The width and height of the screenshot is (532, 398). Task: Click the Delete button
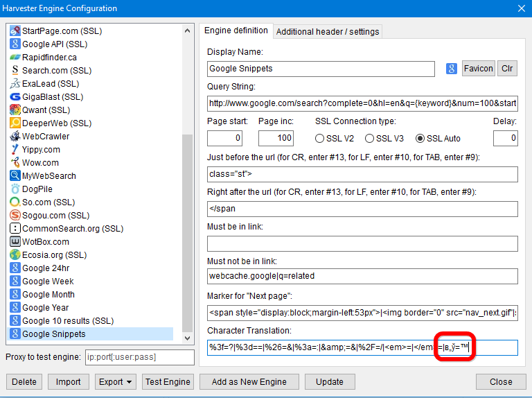pos(24,382)
